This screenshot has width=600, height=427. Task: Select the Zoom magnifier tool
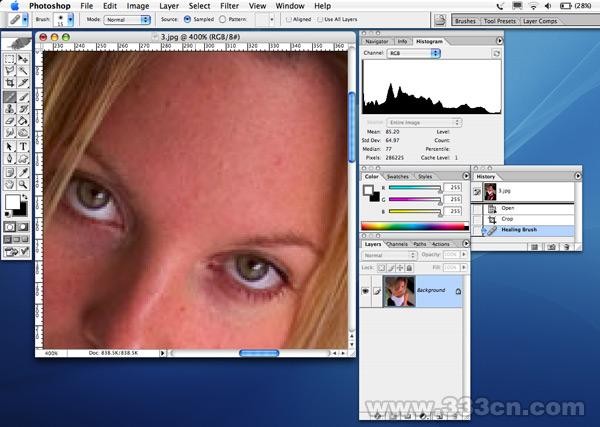click(23, 184)
